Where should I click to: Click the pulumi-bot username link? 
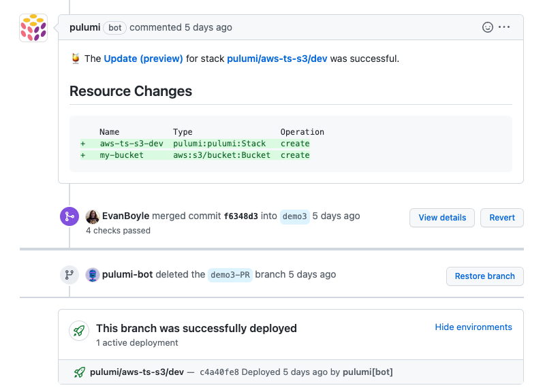[x=127, y=275]
